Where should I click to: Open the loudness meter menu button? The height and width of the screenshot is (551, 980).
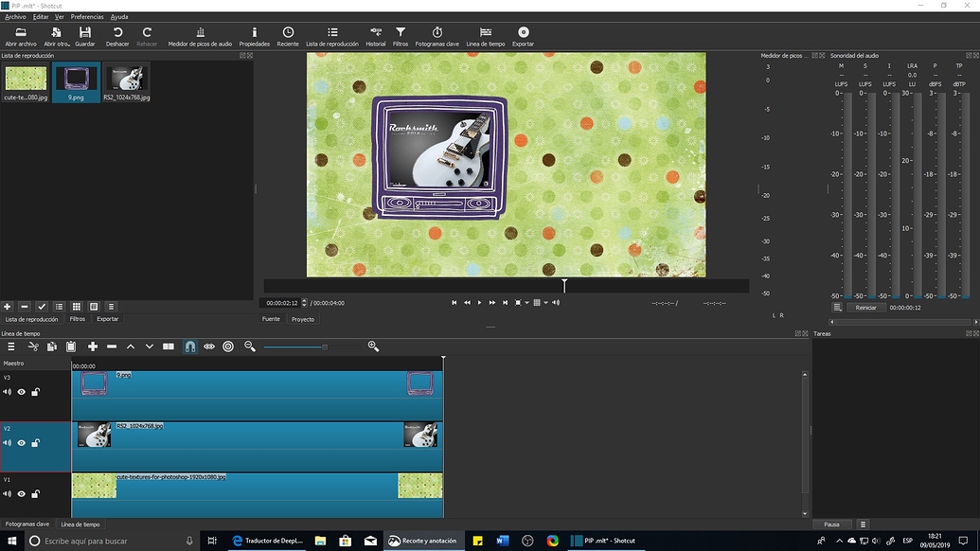838,308
